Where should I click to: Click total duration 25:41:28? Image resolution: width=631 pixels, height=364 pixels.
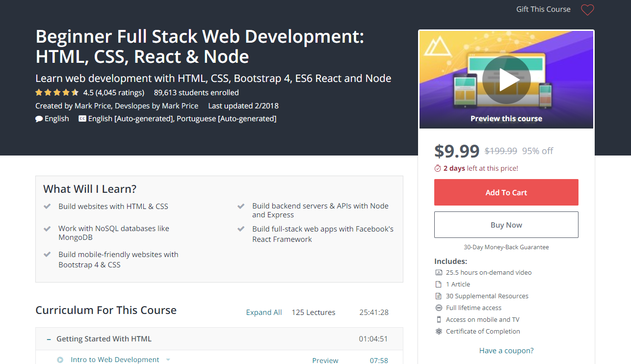(x=374, y=312)
